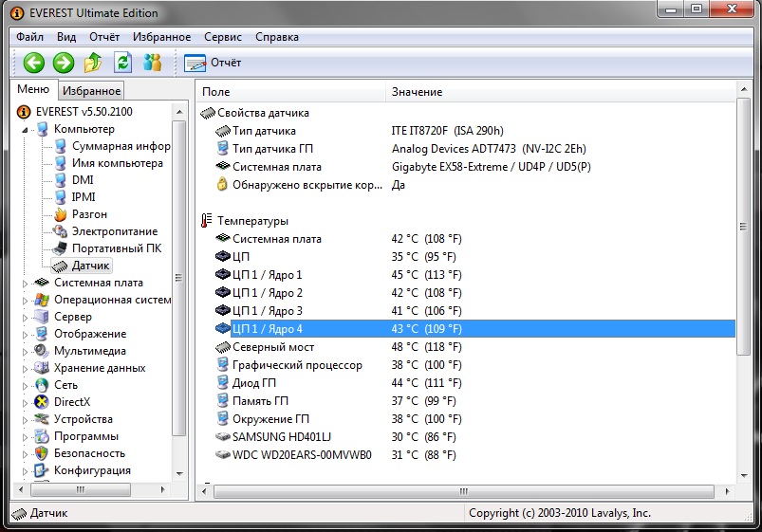Open the Сервис menu
The image size is (762, 532).
click(x=222, y=37)
